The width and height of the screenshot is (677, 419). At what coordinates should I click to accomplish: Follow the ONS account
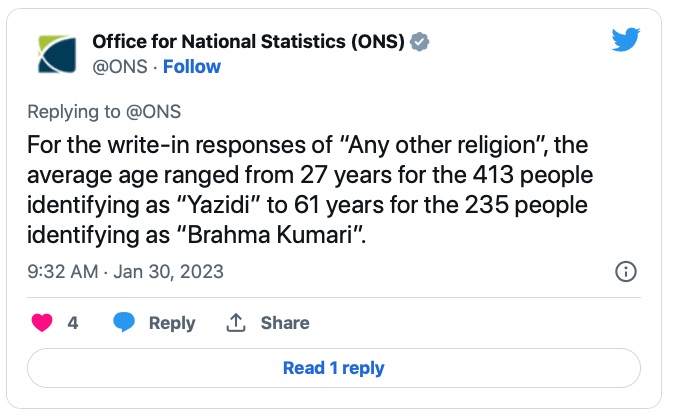pyautogui.click(x=192, y=67)
